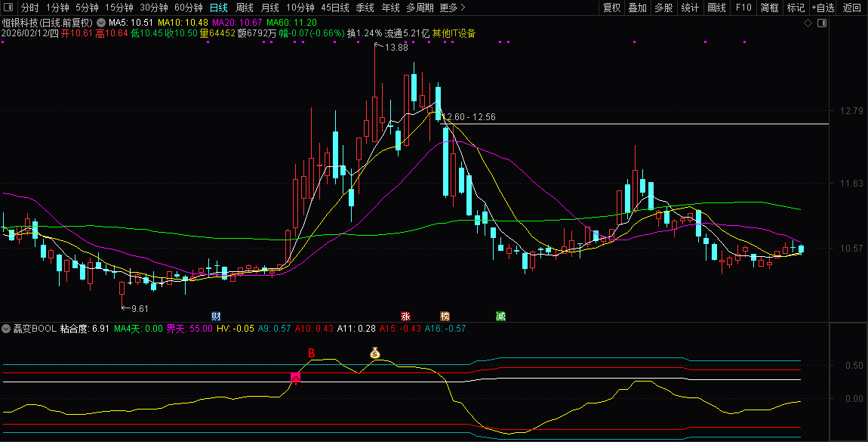
Task: Click the 返回 back button
Action: tap(852, 8)
